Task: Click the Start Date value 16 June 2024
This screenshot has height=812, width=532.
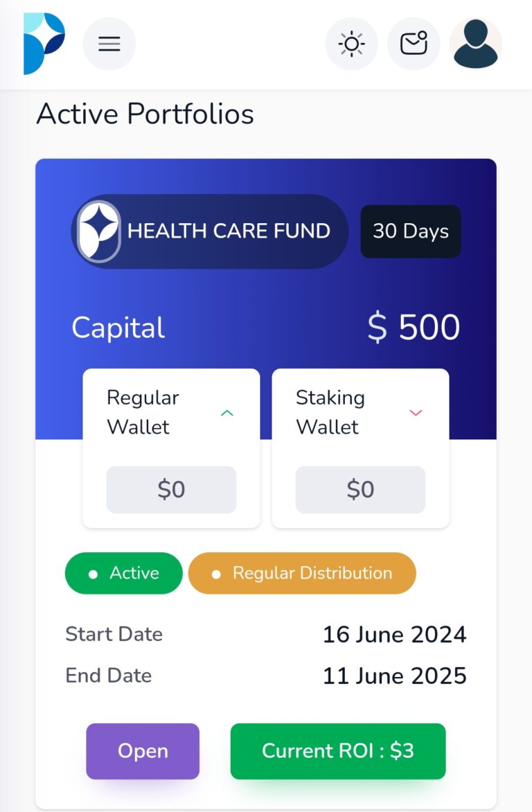Action: coord(394,635)
